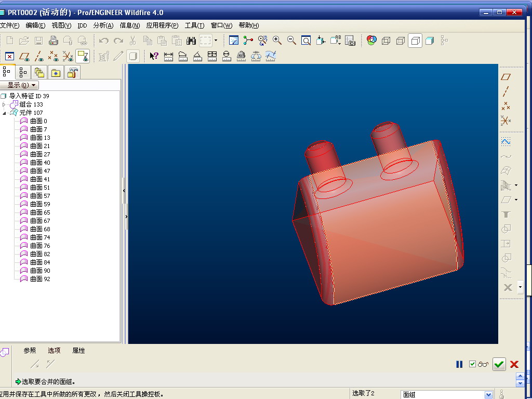The height and width of the screenshot is (399, 532).
Task: Open the Distance measurement tool
Action: pos(169,56)
